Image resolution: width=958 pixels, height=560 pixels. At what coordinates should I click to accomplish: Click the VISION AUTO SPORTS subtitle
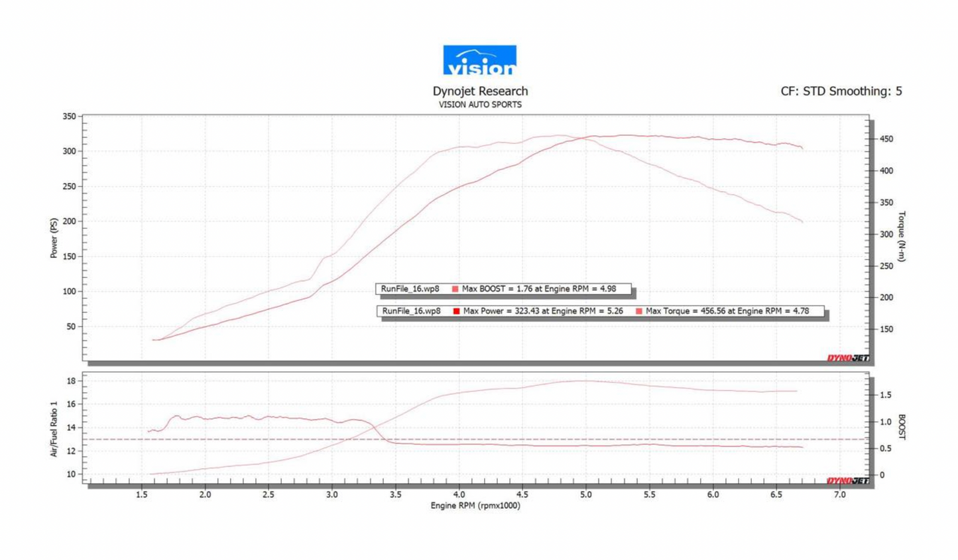[480, 105]
